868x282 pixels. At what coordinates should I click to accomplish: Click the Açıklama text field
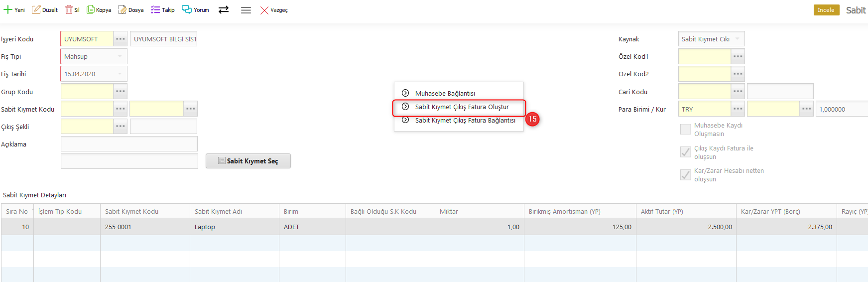[x=129, y=144]
